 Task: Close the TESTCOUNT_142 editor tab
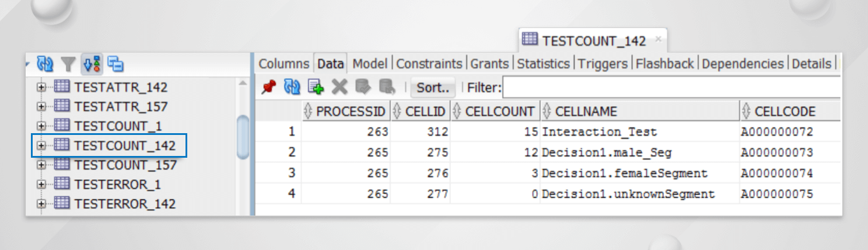(658, 40)
